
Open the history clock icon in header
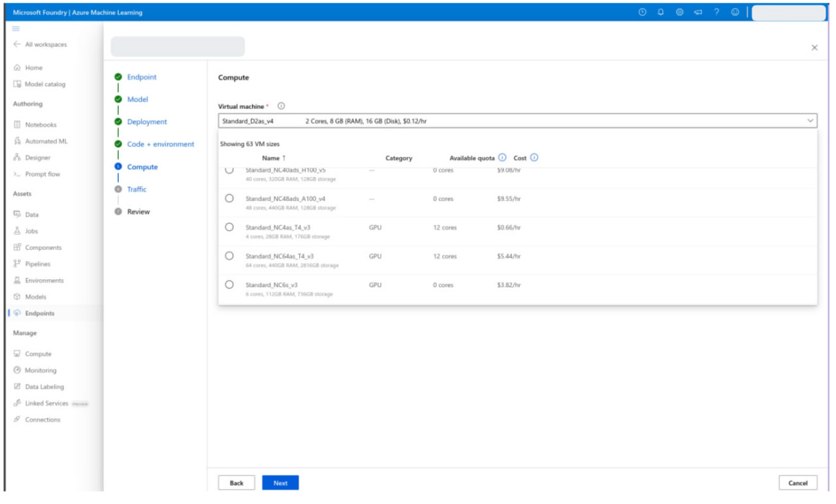click(642, 12)
